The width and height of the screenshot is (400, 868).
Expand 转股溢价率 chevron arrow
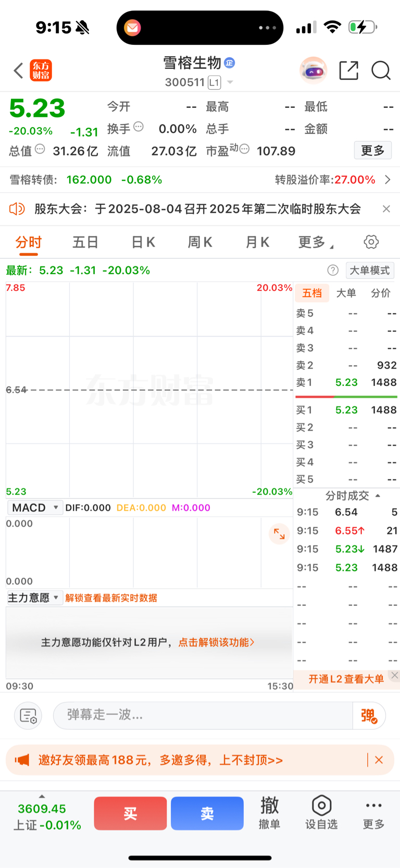coord(387,180)
